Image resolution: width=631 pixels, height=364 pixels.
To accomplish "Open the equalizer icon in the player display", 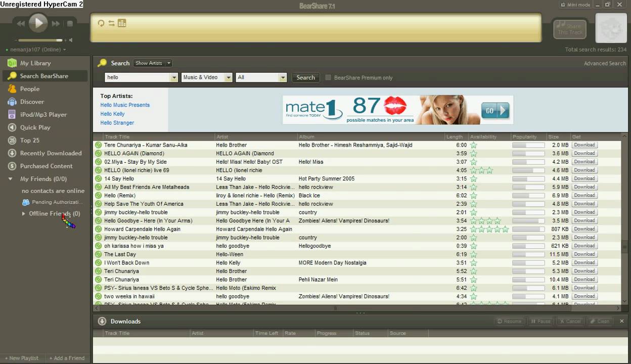I will [x=122, y=23].
